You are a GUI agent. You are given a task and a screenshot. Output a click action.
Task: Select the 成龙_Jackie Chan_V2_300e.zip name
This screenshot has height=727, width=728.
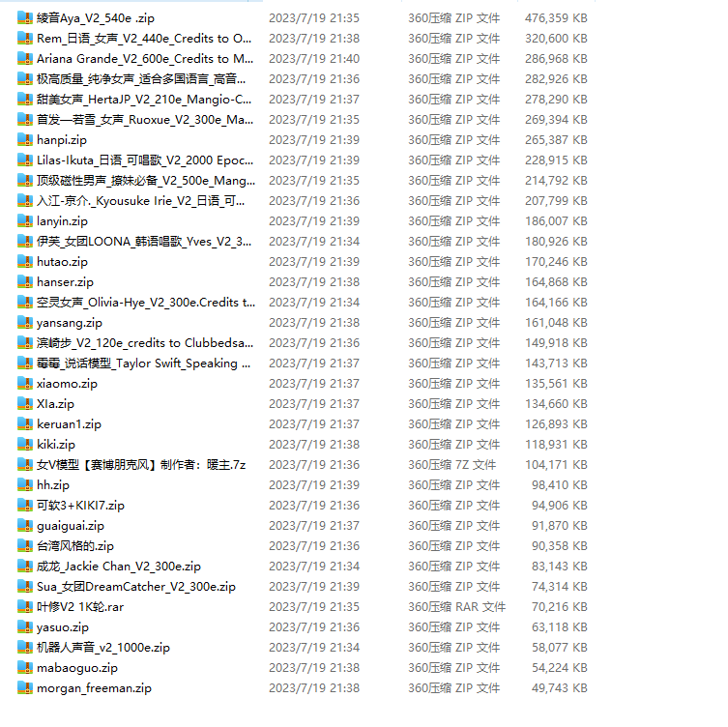pyautogui.click(x=119, y=567)
